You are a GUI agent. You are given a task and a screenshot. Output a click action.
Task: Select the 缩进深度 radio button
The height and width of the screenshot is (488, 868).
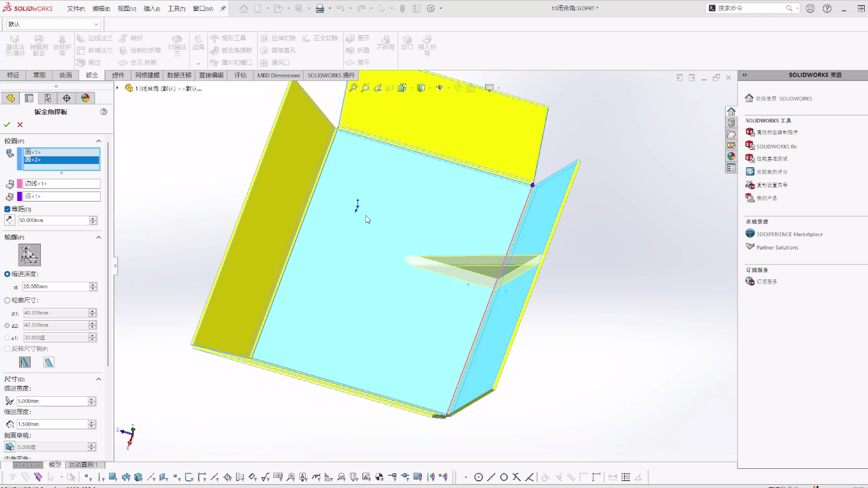point(8,274)
